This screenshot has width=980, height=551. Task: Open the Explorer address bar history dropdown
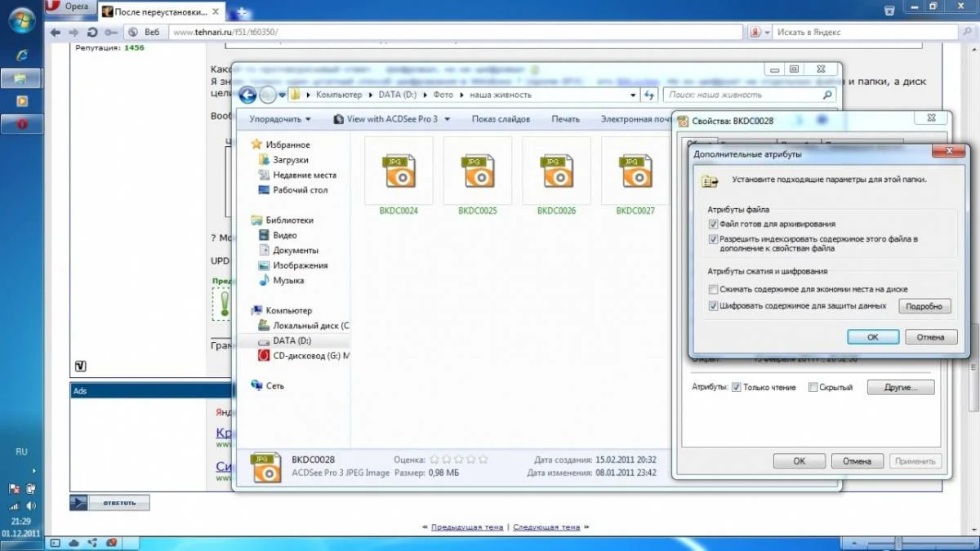pos(634,95)
